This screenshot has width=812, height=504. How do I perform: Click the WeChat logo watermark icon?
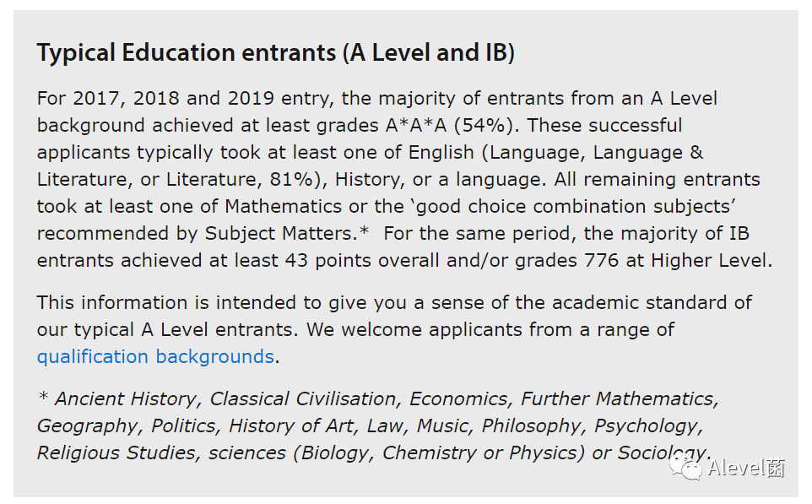685,467
